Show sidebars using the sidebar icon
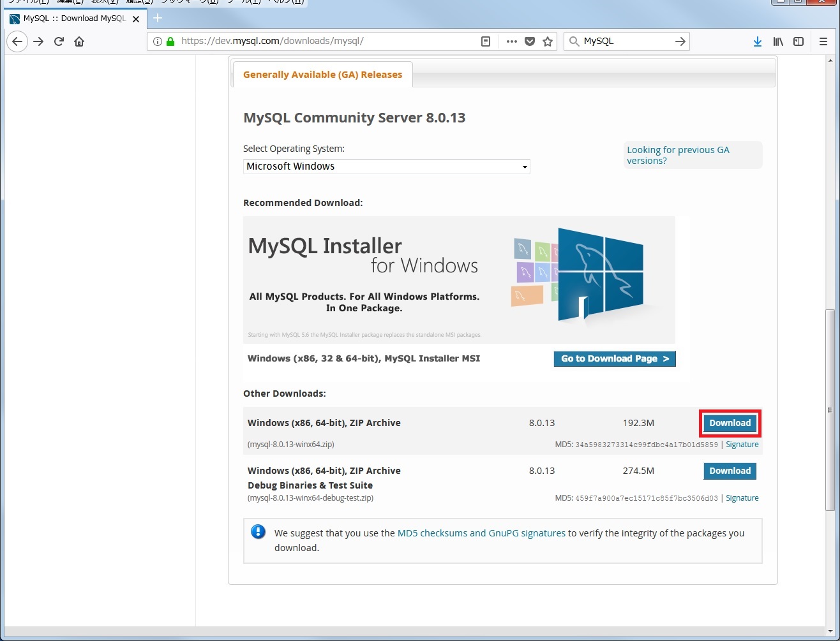840x641 pixels. (x=798, y=41)
